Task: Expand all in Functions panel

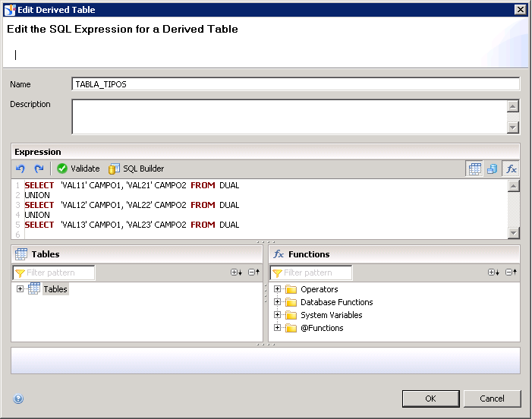Action: pyautogui.click(x=493, y=273)
